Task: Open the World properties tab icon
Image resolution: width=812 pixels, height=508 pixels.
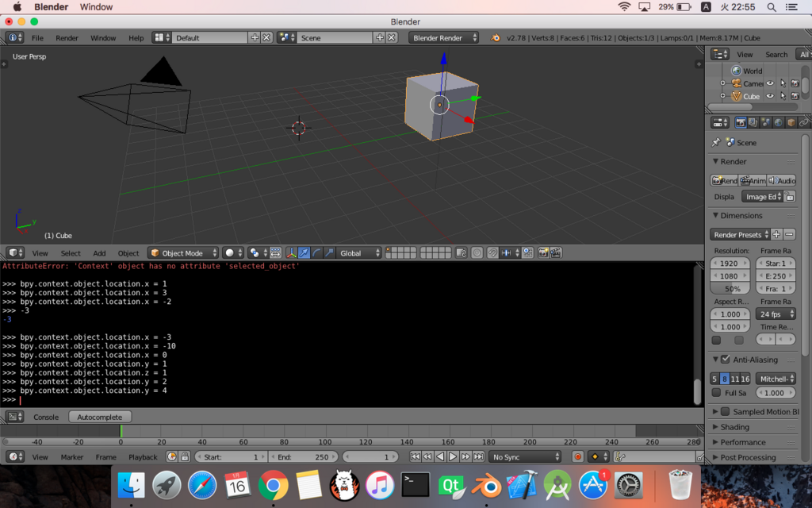Action: point(778,123)
